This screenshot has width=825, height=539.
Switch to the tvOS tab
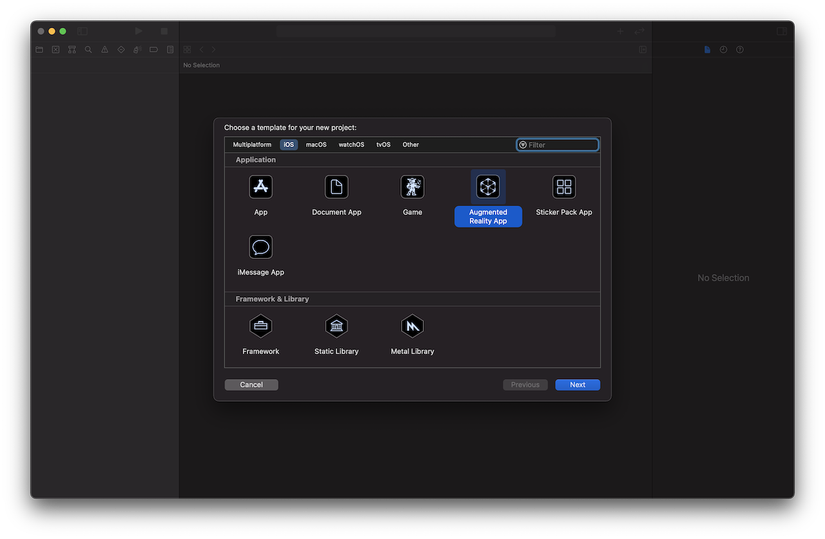(x=383, y=145)
